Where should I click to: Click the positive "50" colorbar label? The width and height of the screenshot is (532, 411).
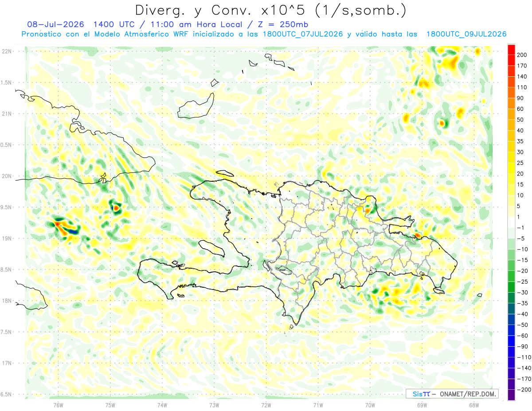(521, 120)
